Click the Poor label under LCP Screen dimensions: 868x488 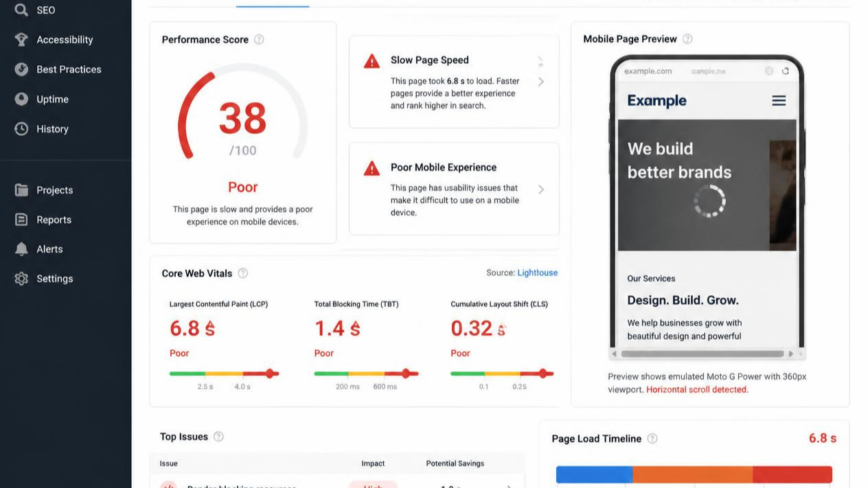click(x=179, y=353)
